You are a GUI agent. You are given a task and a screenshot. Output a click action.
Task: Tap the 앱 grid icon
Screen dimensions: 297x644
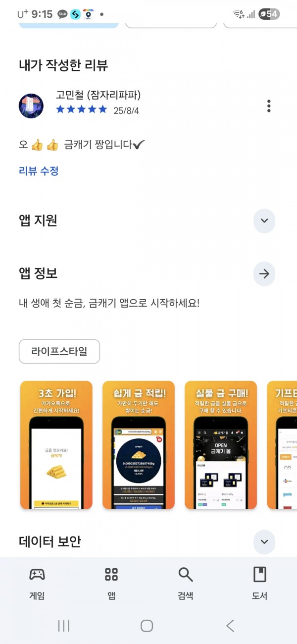point(111,575)
